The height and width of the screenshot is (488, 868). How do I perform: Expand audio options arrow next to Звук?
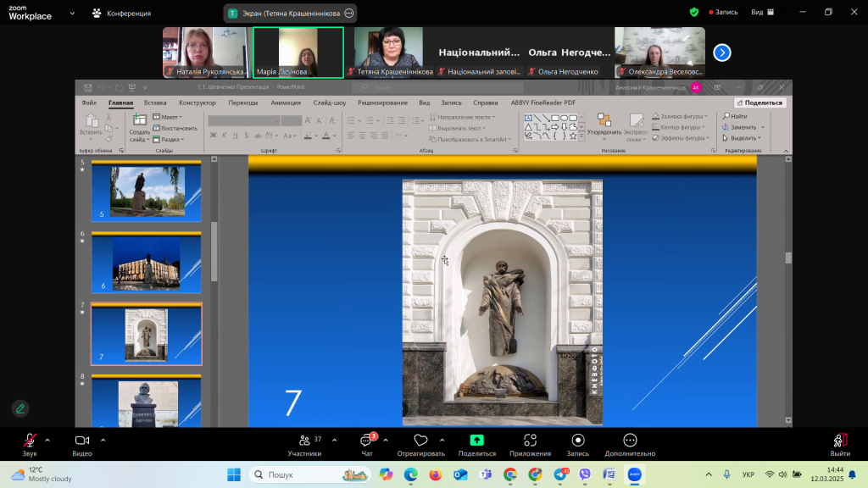click(47, 440)
